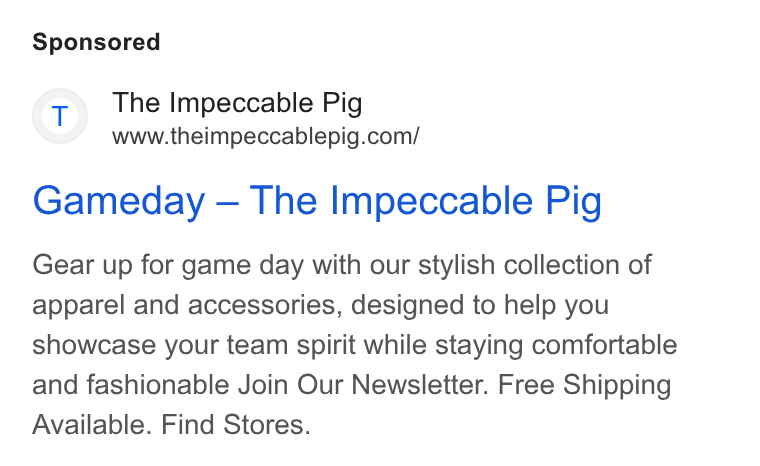760x466 pixels.
Task: Click the apparel and accessories text
Action: click(188, 305)
